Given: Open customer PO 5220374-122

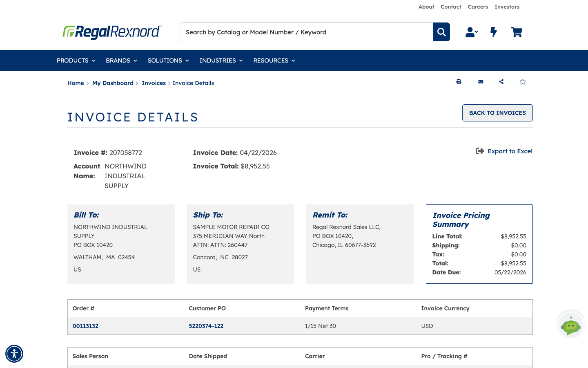Looking at the screenshot, I should [206, 326].
